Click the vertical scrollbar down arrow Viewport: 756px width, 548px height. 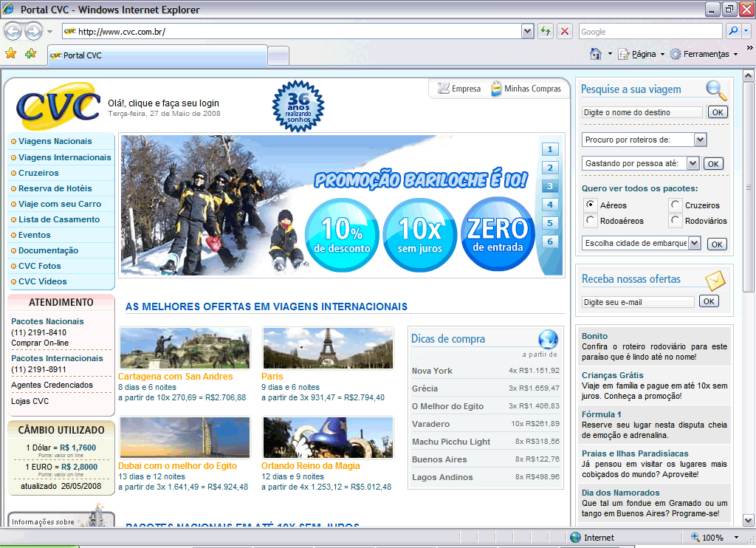[748, 520]
